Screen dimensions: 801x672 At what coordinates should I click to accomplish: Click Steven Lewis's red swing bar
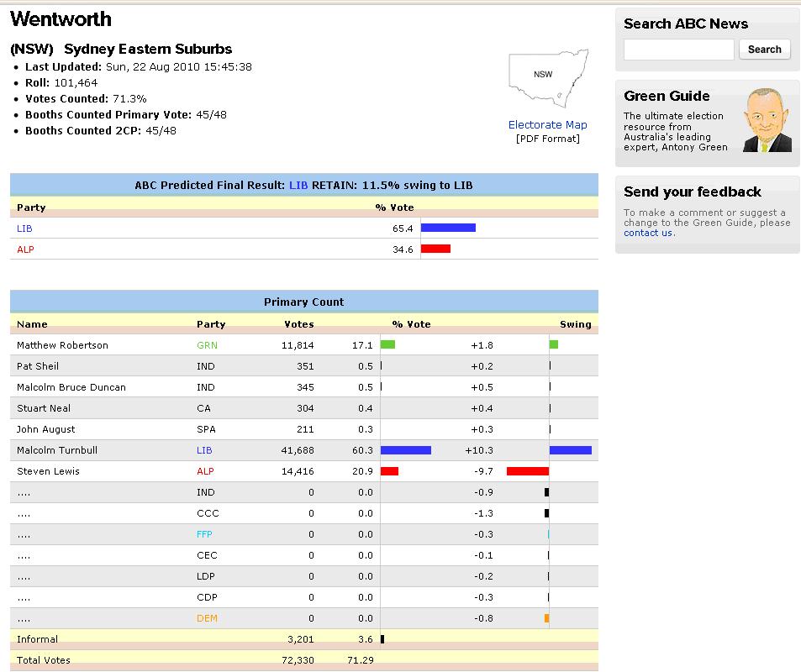[527, 471]
